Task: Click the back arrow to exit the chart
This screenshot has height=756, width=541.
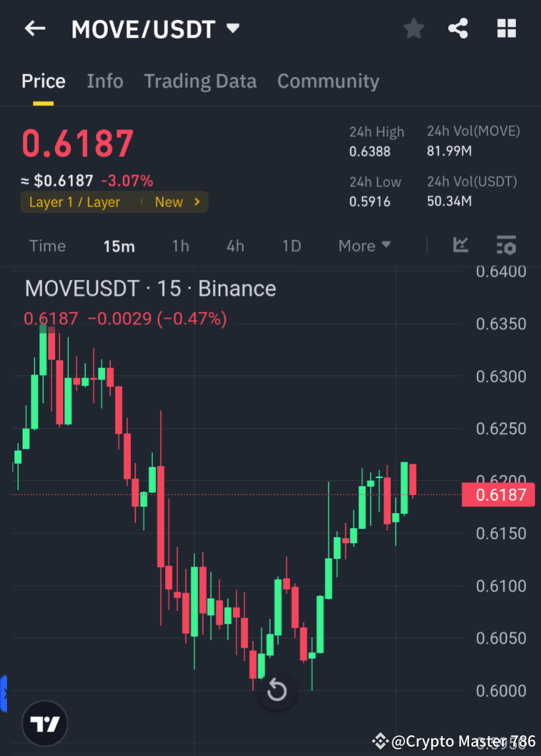Action: pos(34,28)
